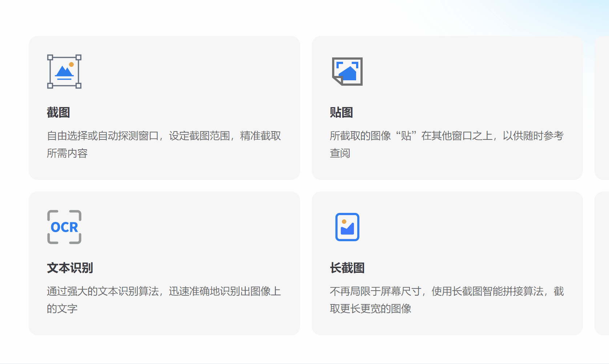Click the blue OCR letters in the icon
Screen dimensions: 609x364
click(x=65, y=227)
